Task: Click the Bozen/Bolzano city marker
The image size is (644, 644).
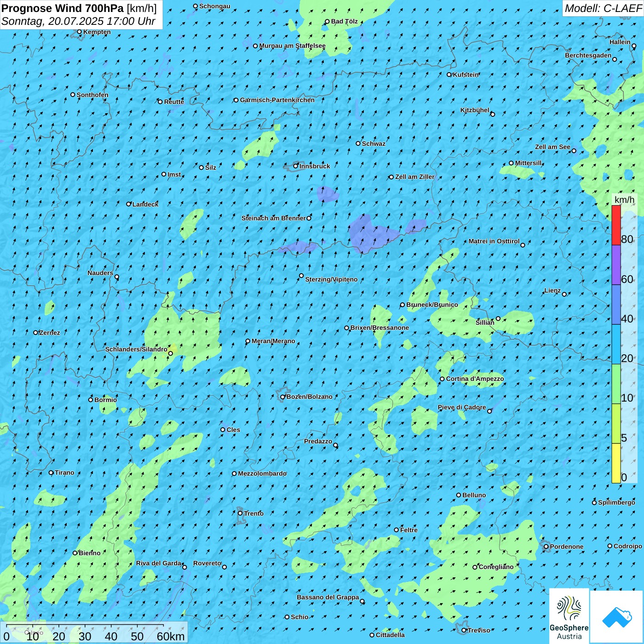Action: click(283, 397)
